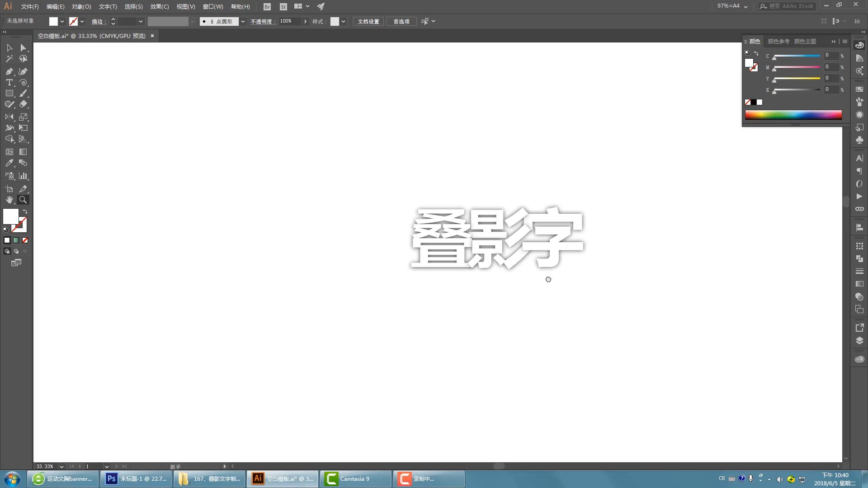Switch to the 颜色参考 tab
Image resolution: width=868 pixels, height=488 pixels.
(778, 42)
